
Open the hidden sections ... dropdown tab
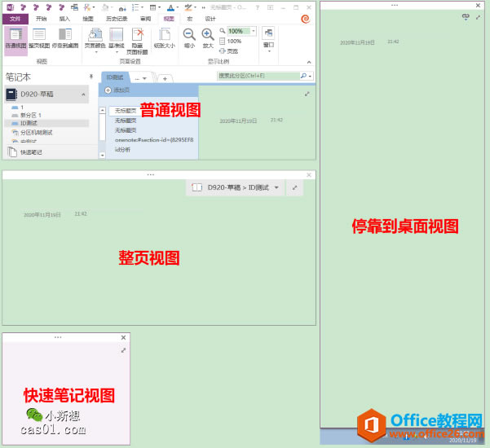pos(140,78)
